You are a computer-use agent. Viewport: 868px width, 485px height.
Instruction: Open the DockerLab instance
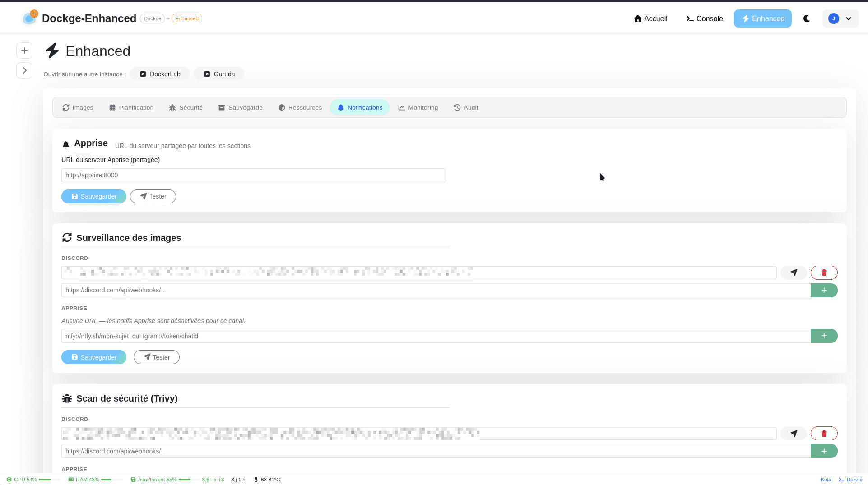[x=160, y=74]
